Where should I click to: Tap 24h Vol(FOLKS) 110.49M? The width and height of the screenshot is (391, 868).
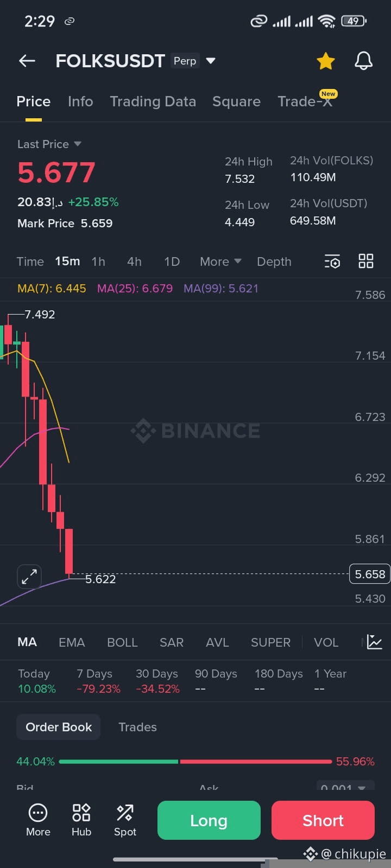[x=313, y=177]
